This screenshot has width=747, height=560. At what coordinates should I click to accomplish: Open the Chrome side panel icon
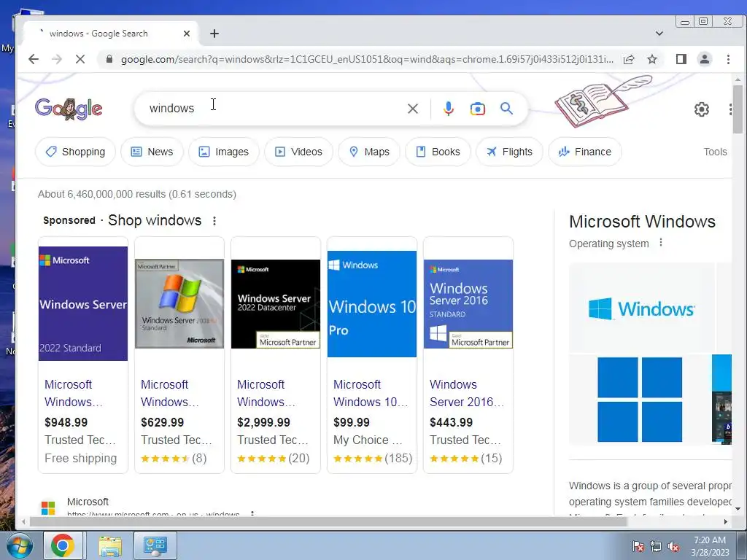pos(681,59)
